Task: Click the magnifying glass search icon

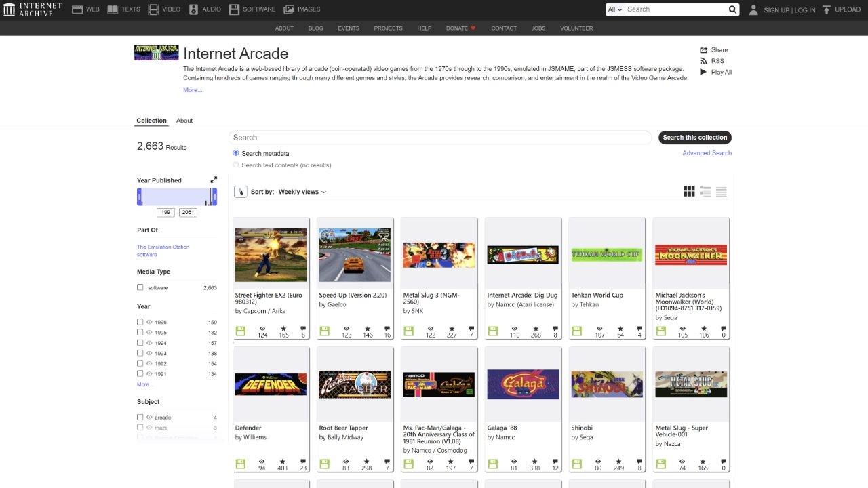Action: click(732, 9)
